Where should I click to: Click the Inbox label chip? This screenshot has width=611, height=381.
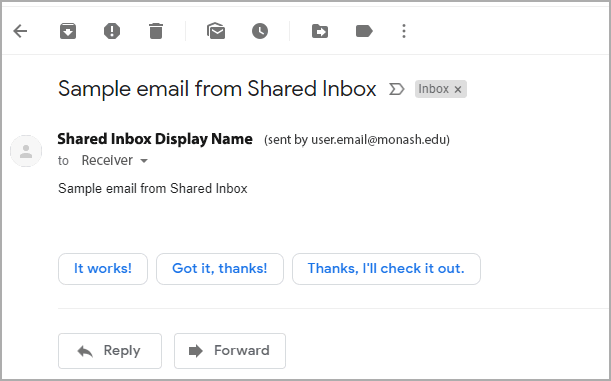tap(441, 89)
